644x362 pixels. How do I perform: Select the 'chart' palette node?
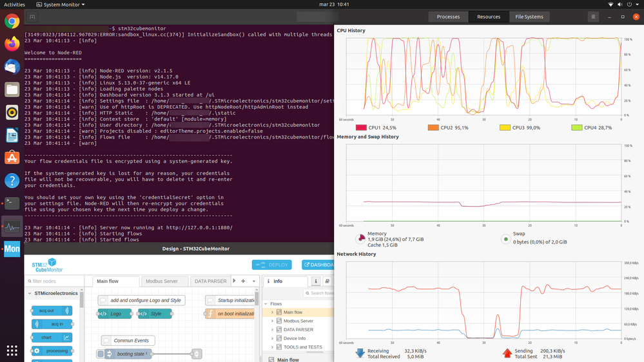pyautogui.click(x=52, y=338)
